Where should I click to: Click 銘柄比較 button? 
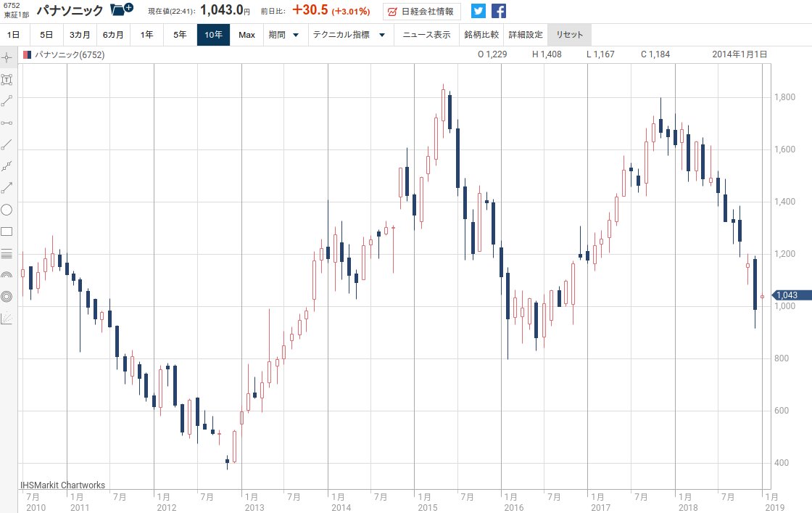point(481,35)
